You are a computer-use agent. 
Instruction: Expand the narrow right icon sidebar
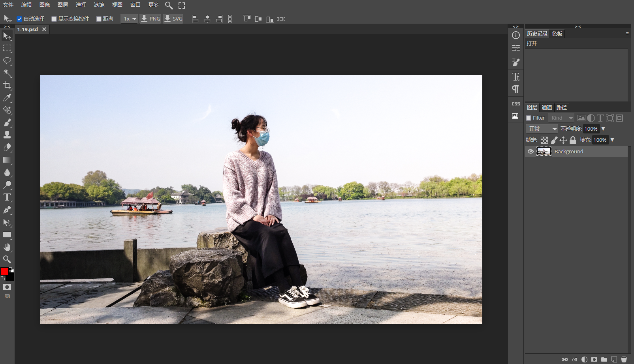point(515,26)
